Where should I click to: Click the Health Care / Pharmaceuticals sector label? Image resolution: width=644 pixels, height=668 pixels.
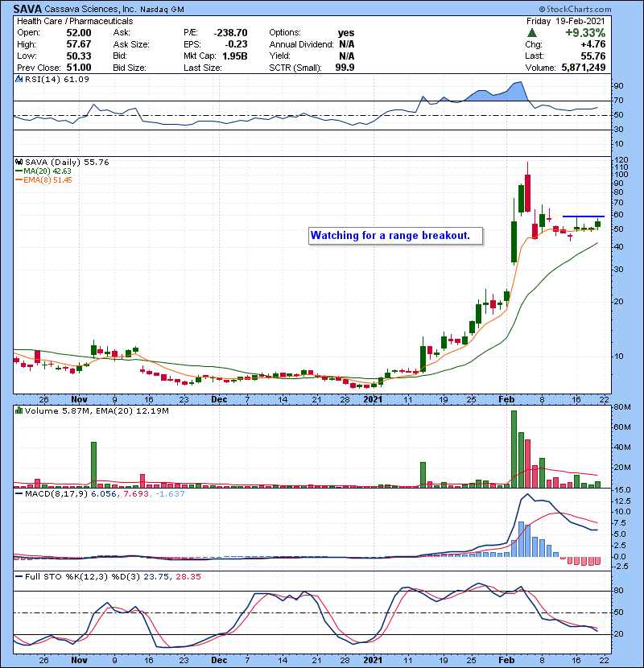click(x=75, y=21)
